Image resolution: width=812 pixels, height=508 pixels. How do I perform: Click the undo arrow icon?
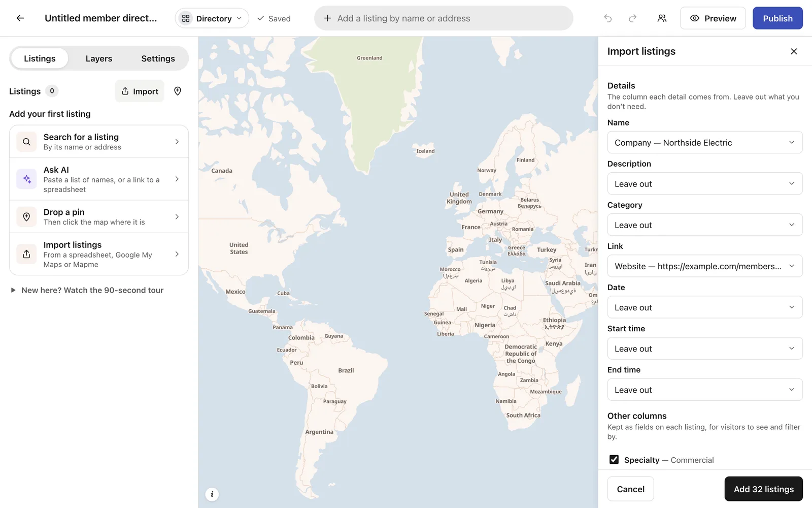[x=608, y=18]
